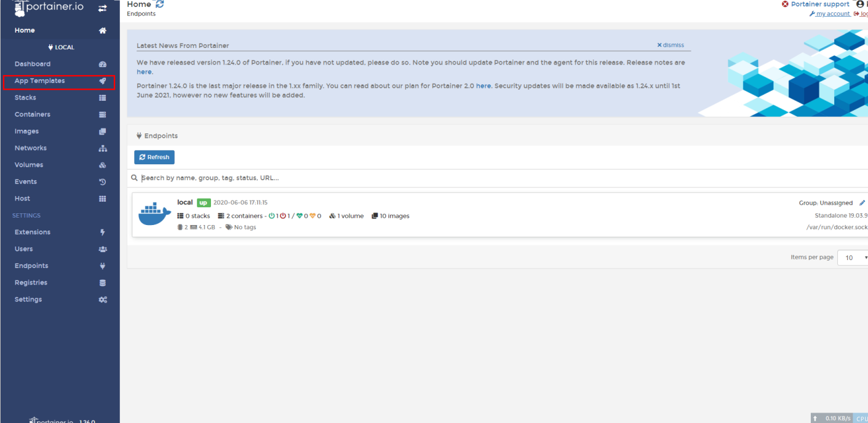Click the Host grid icon
The image size is (868, 423).
(103, 199)
